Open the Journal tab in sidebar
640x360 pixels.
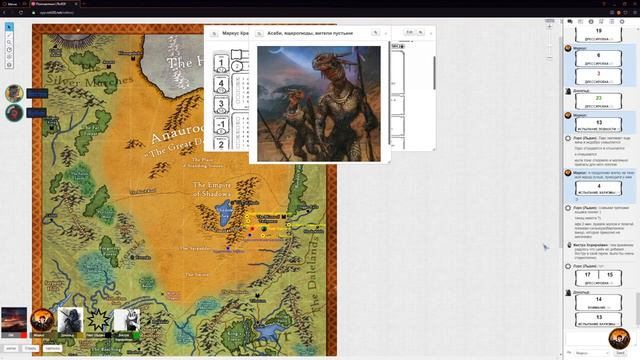click(x=591, y=22)
